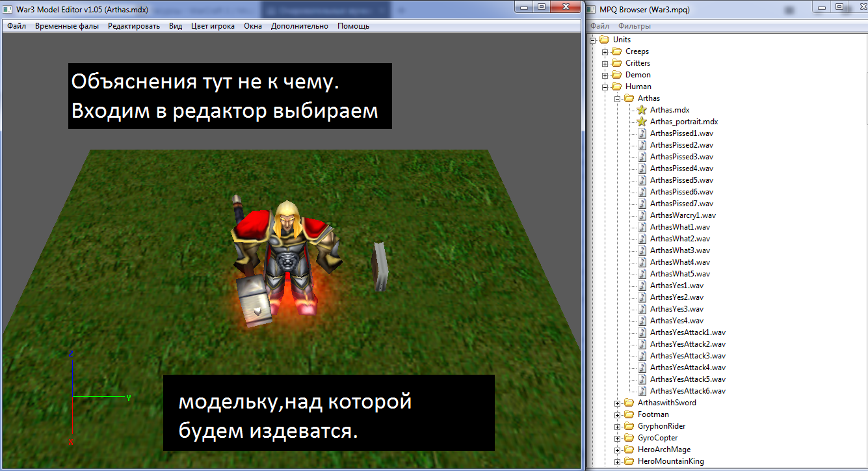Viewport: 868px width, 471px height.
Task: Click the ArthasYes1.wav sound file icon
Action: [x=642, y=286]
